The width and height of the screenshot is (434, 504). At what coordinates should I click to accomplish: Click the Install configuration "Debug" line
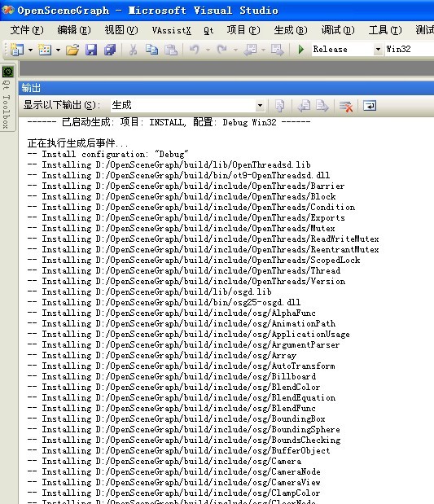pos(107,154)
